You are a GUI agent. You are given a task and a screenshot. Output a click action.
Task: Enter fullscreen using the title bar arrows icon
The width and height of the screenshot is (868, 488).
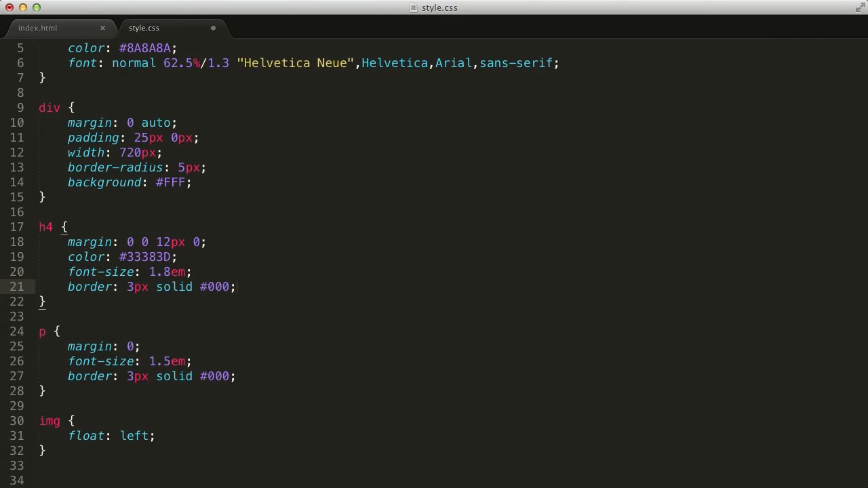(859, 7)
